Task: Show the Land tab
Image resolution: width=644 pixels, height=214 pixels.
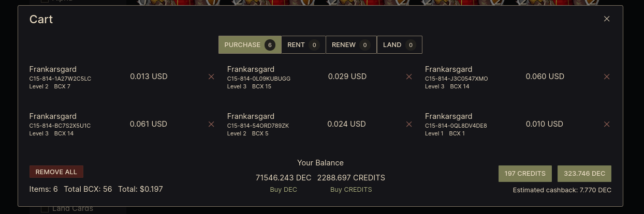Action: point(399,45)
